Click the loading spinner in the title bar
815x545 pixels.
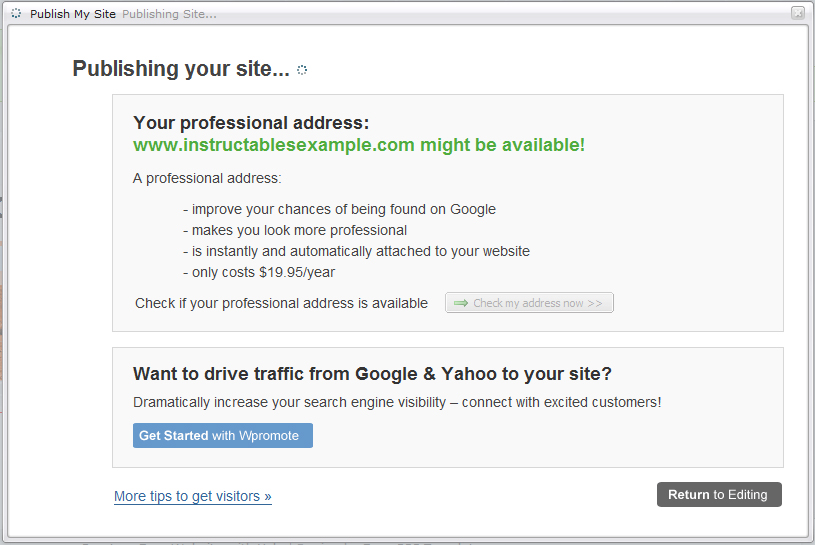(x=16, y=14)
